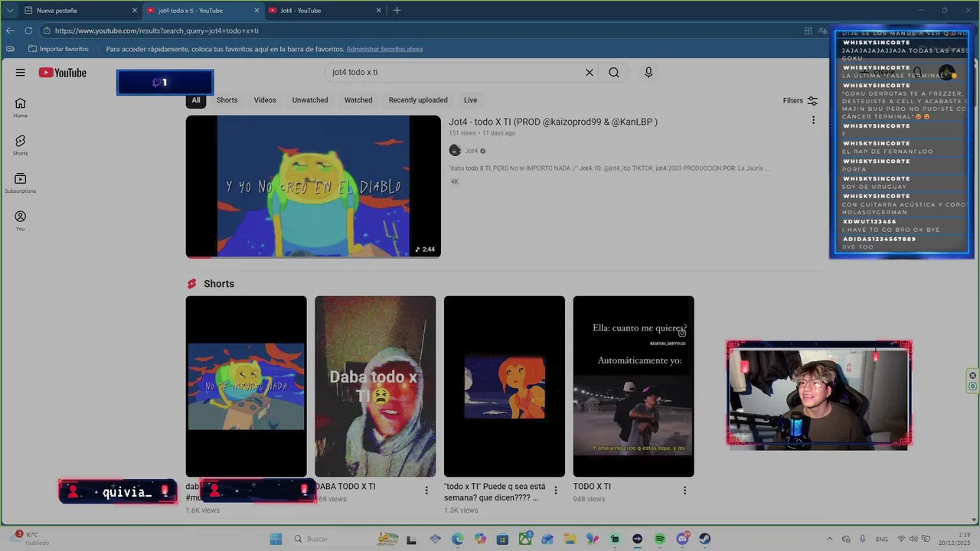Open Shorts in the YouTube sidebar

pos(21,145)
